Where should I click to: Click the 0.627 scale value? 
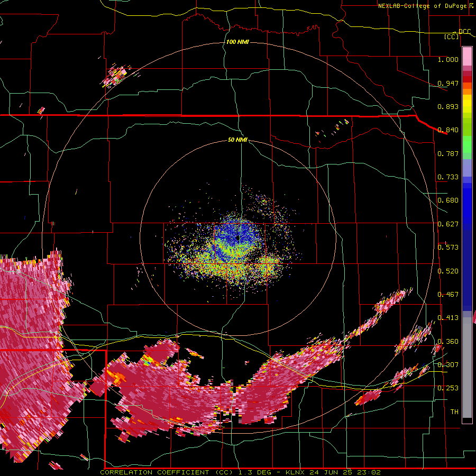coord(448,224)
